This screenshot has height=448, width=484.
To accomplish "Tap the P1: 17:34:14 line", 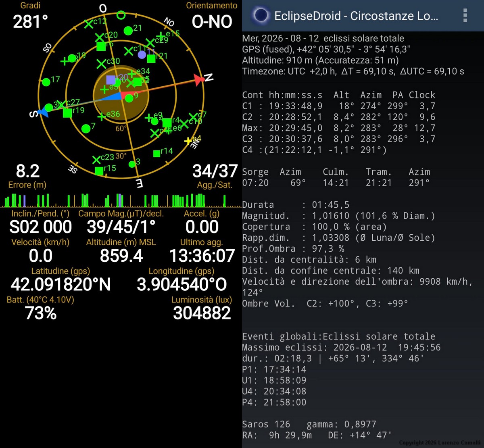I will point(274,369).
